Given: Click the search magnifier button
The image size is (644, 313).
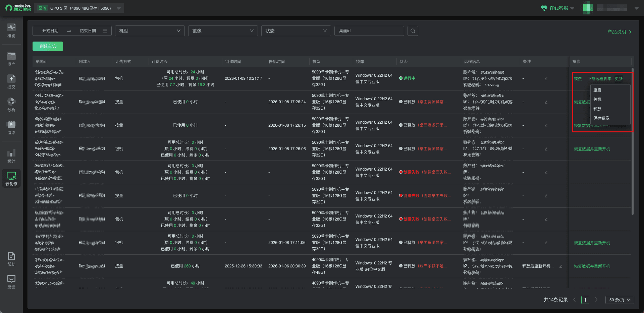Looking at the screenshot, I should (x=413, y=31).
